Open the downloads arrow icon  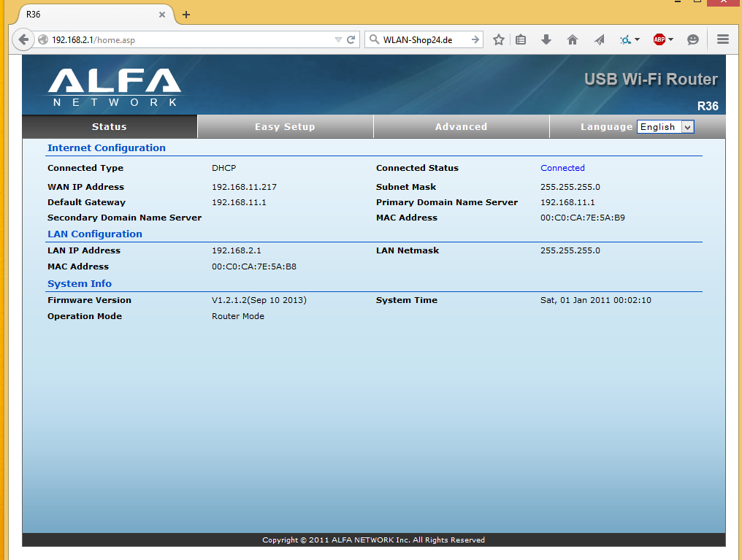point(546,39)
